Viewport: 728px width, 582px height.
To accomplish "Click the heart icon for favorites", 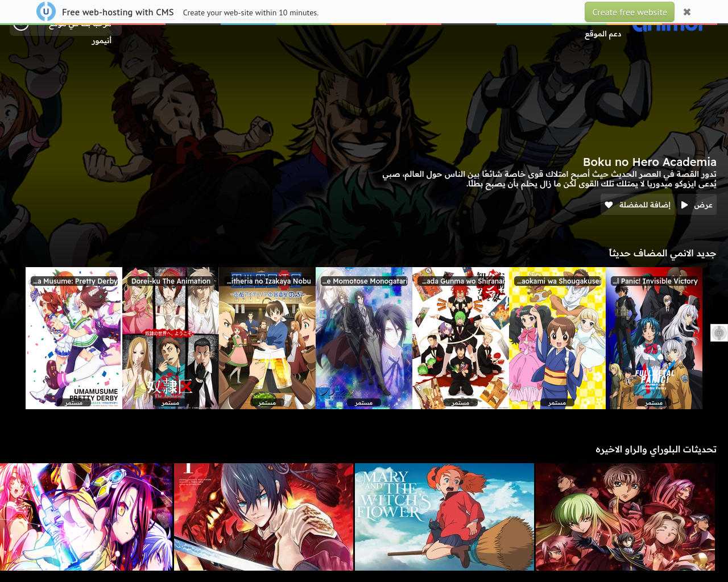I will [609, 205].
